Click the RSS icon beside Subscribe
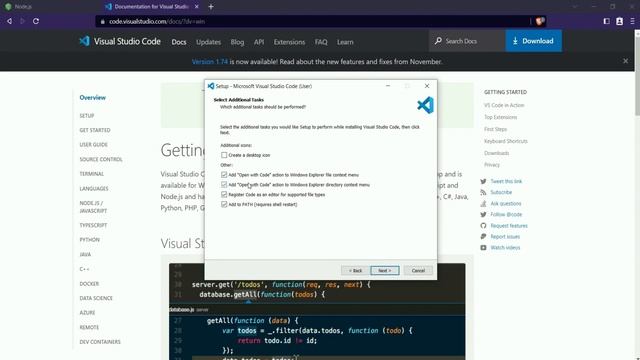 pos(483,192)
